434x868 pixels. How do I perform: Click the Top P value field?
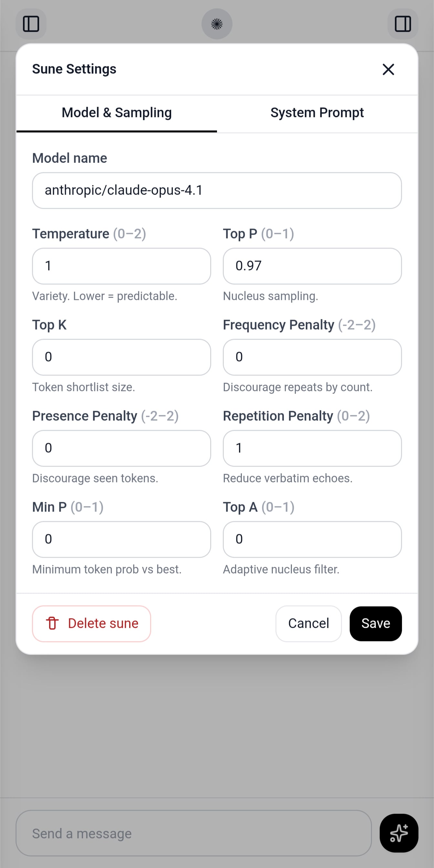[312, 266]
